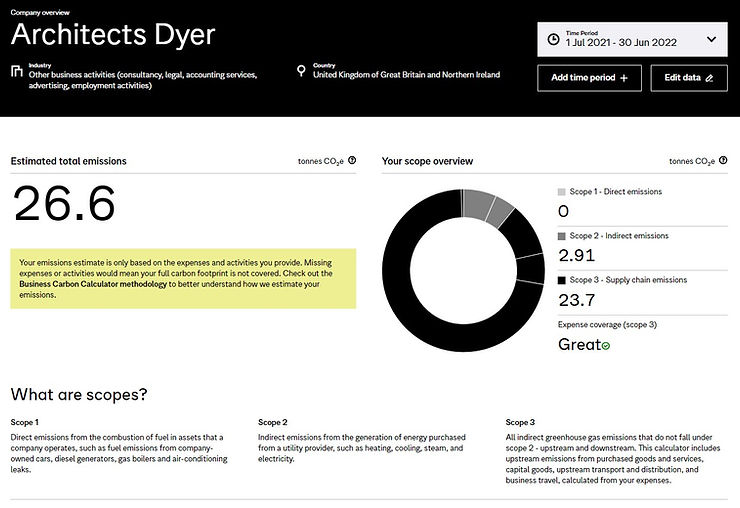Image resolution: width=740 pixels, height=508 pixels.
Task: Click the Scope 2 grey legend swatch
Action: [562, 236]
